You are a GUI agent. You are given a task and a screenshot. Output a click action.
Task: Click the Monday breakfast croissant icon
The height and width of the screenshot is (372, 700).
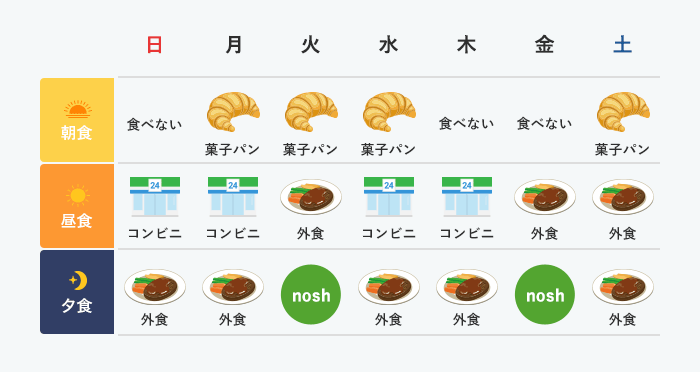233,112
